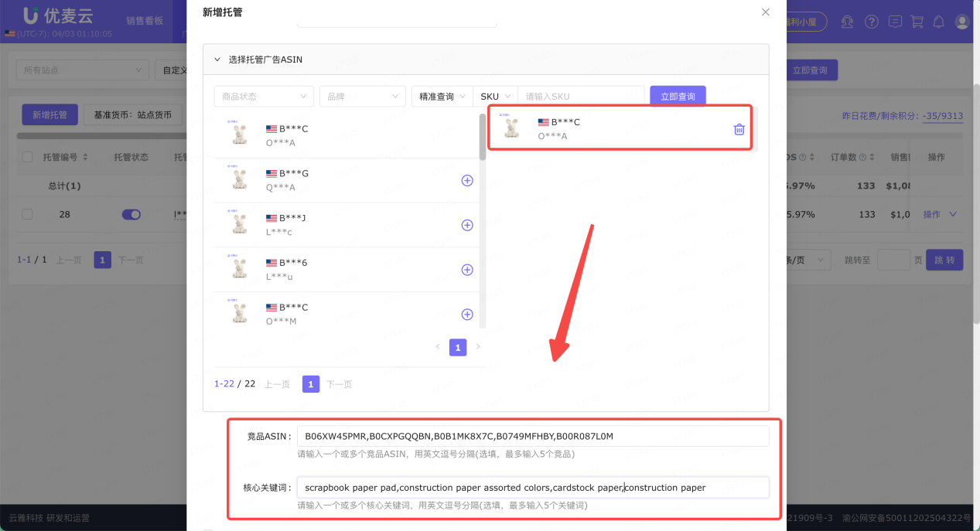
Task: Open the shopping cart icon
Action: tap(918, 22)
